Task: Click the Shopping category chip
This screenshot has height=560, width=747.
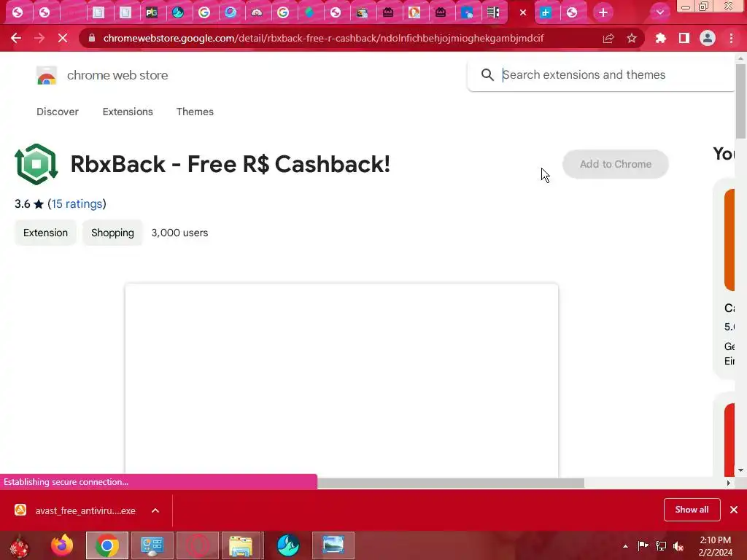Action: pyautogui.click(x=112, y=233)
